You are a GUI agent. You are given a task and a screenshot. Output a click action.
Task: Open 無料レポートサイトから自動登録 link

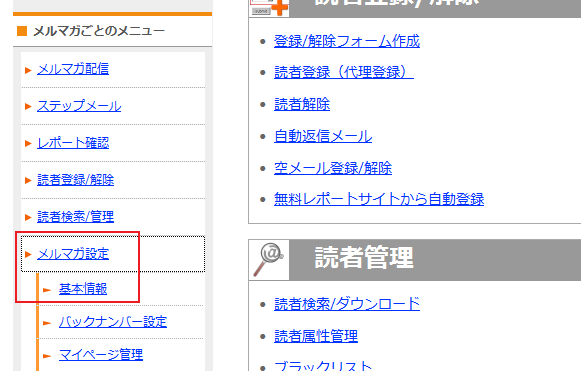pos(379,199)
